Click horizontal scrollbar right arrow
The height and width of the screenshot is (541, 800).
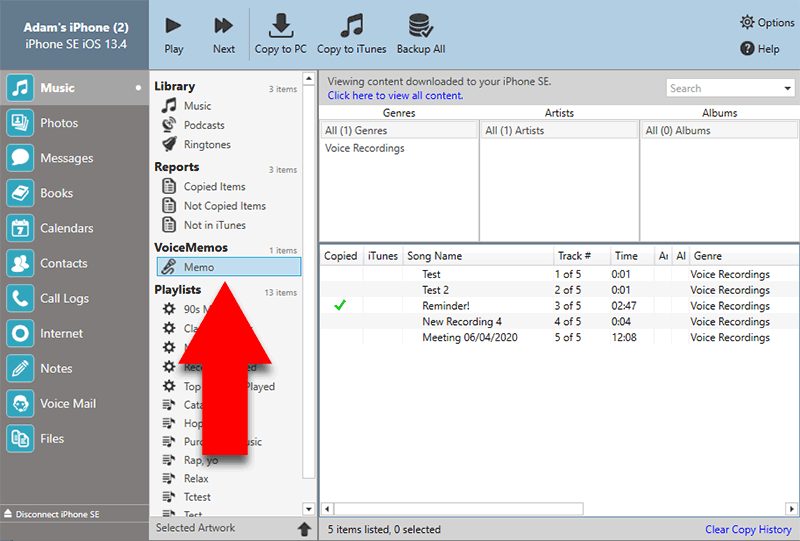tap(791, 509)
